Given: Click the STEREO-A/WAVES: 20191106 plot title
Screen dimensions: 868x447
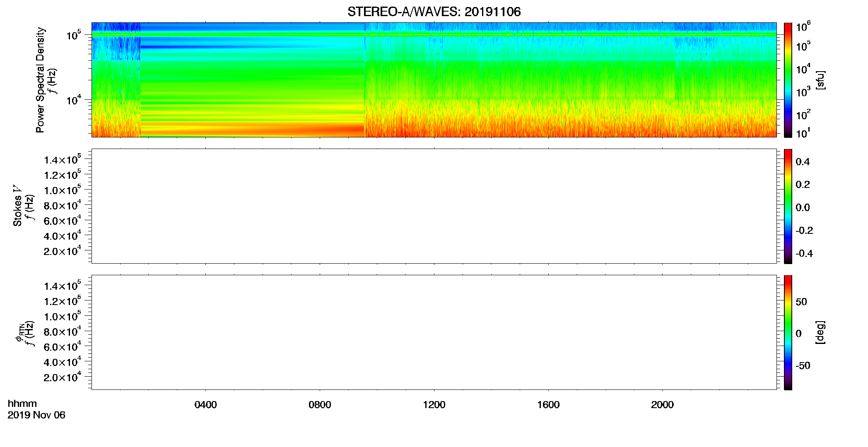Looking at the screenshot, I should 434,12.
